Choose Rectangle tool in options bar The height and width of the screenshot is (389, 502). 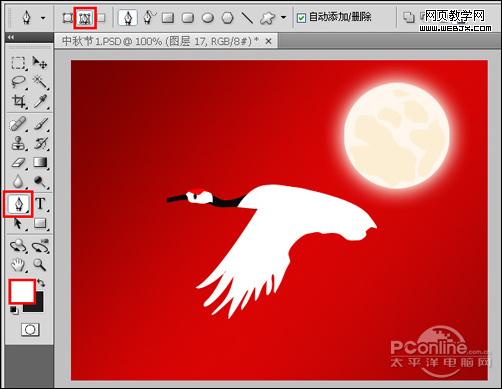point(168,18)
